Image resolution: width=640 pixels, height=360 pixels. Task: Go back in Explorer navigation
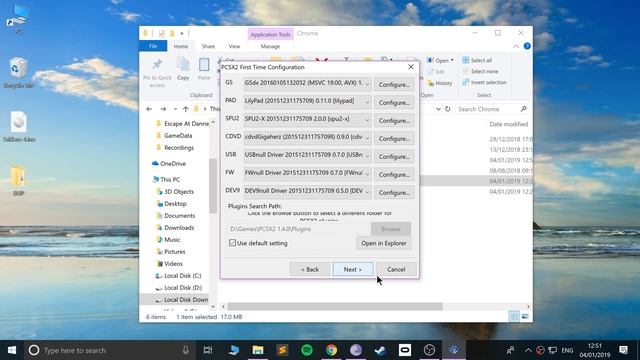coord(149,109)
